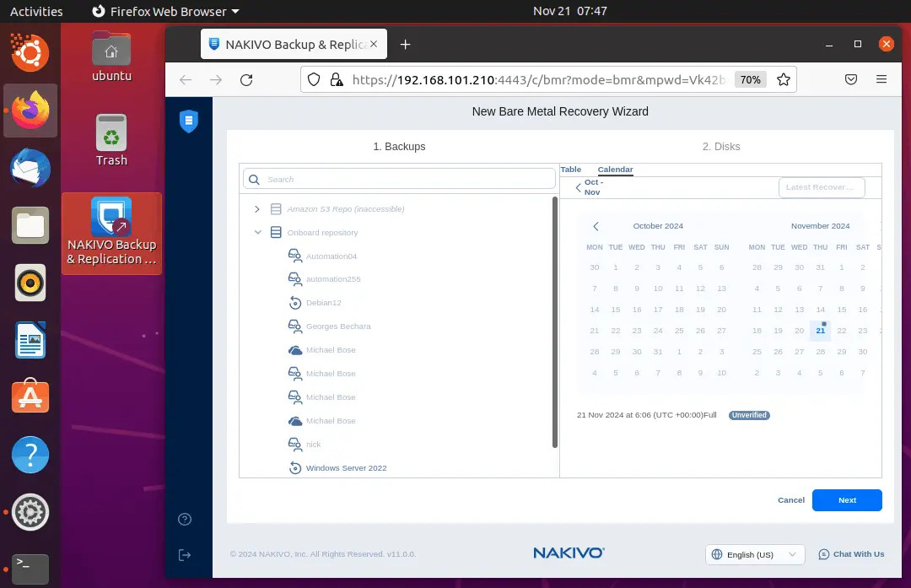
Task: Open the Firefox hamburger menu
Action: point(881,79)
